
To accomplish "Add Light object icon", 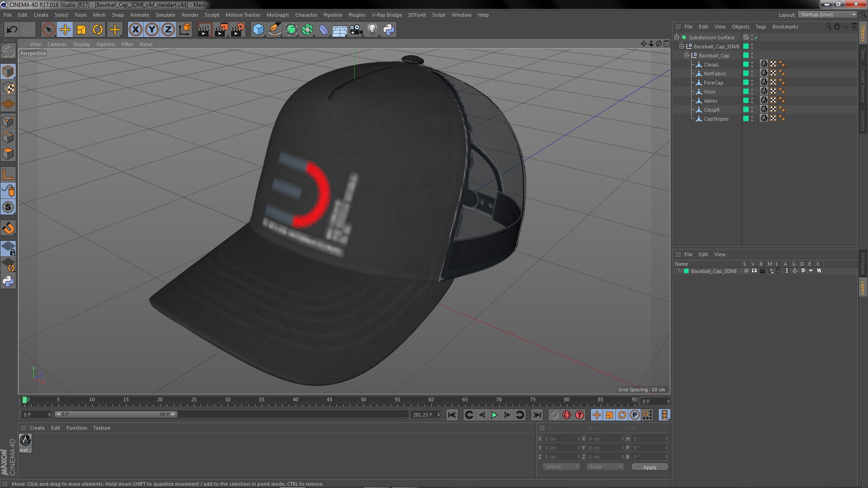I will 373,30.
